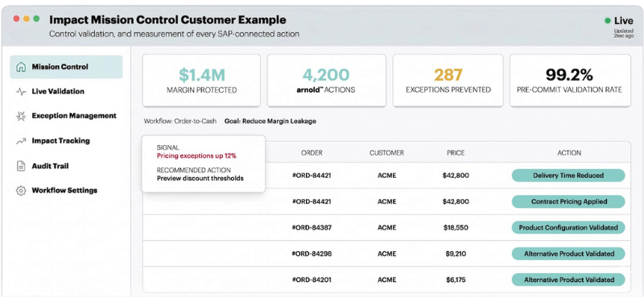Click ACME in the #ORD-84201 row
Image resolution: width=644 pixels, height=302 pixels.
(x=386, y=279)
